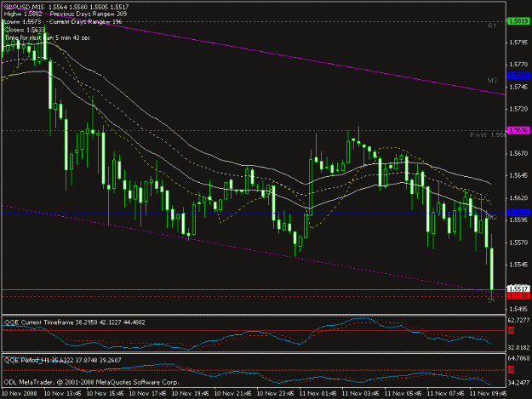Click 'Previous Days Range= 309' text
532x399 pixels.
tap(89, 14)
